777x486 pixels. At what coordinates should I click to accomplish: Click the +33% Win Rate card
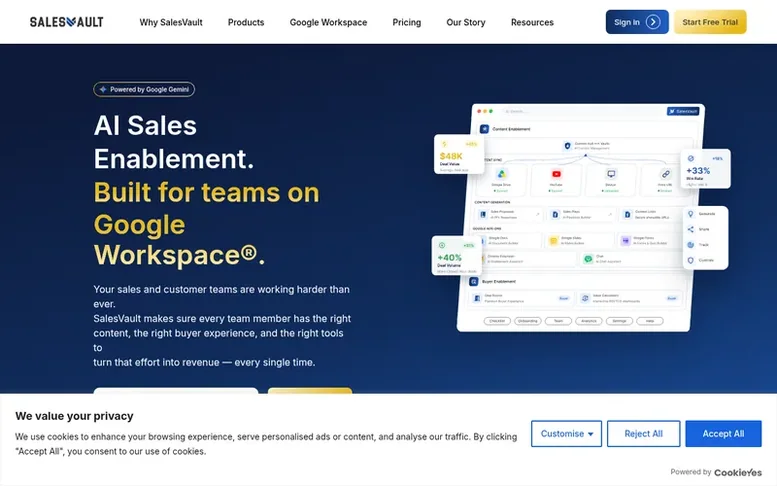705,169
